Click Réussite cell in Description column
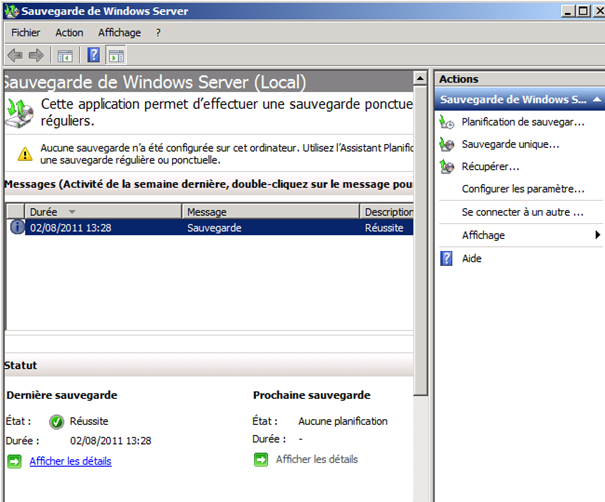 384,228
